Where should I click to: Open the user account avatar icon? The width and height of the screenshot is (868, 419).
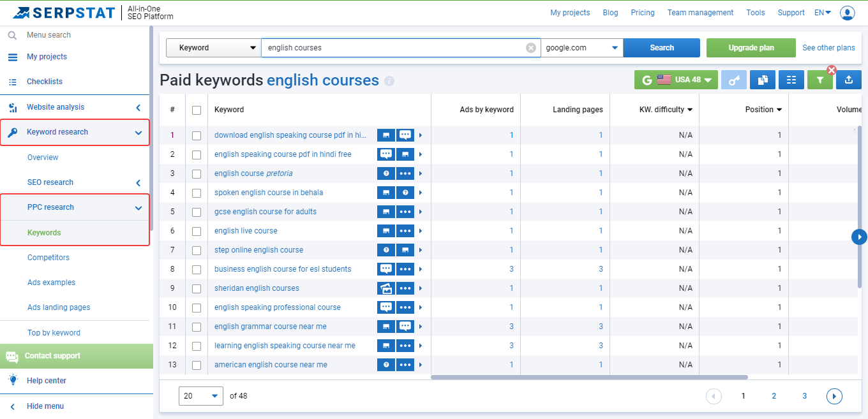point(848,13)
